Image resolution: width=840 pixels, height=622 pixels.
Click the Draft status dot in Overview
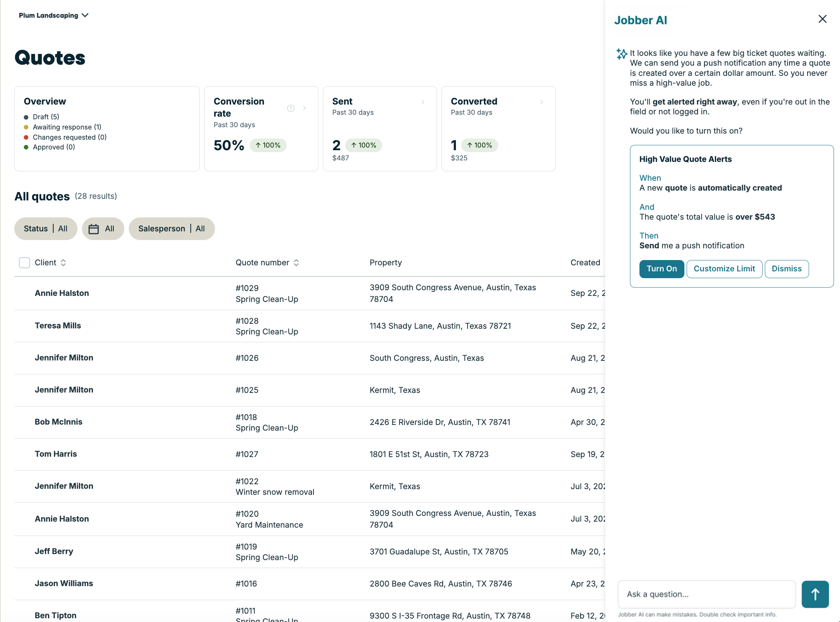tap(26, 117)
